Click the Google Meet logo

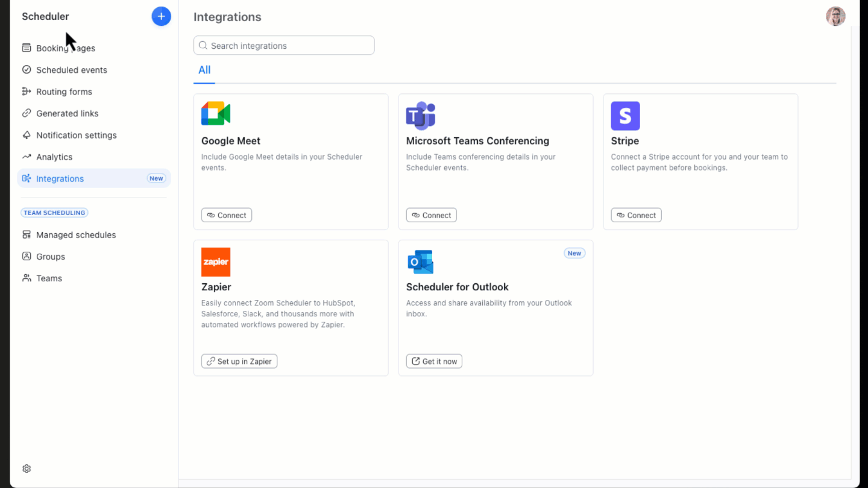point(216,114)
